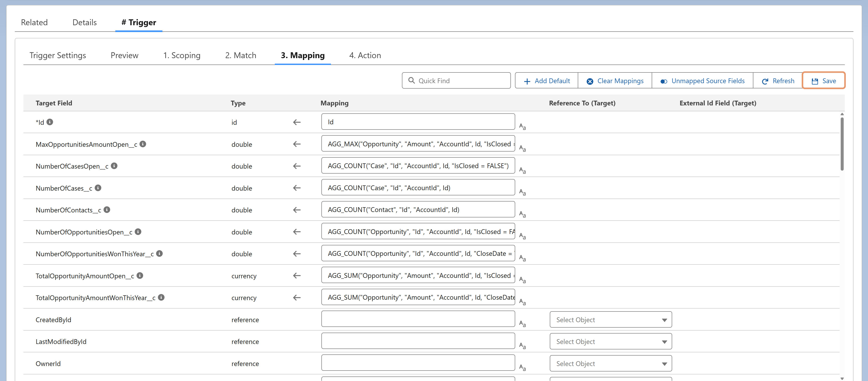Open info icon for NumberOfContacts__c
The width and height of the screenshot is (868, 381).
point(107,210)
